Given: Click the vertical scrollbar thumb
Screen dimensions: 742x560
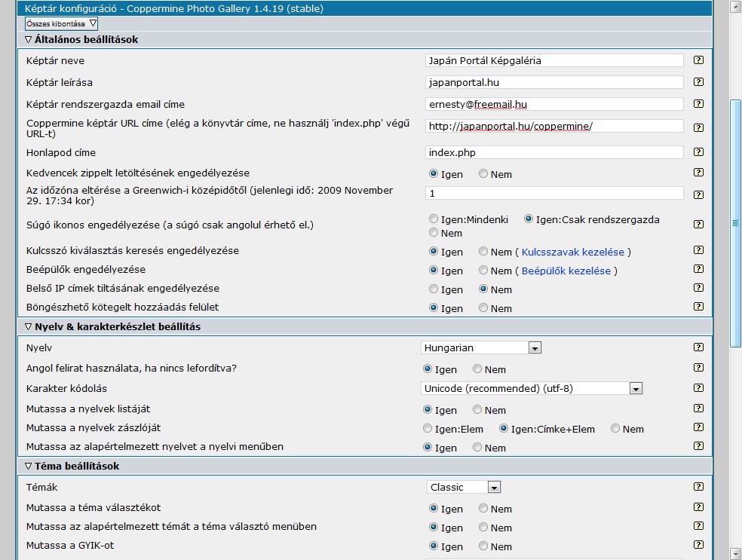Looking at the screenshot, I should coord(735,223).
